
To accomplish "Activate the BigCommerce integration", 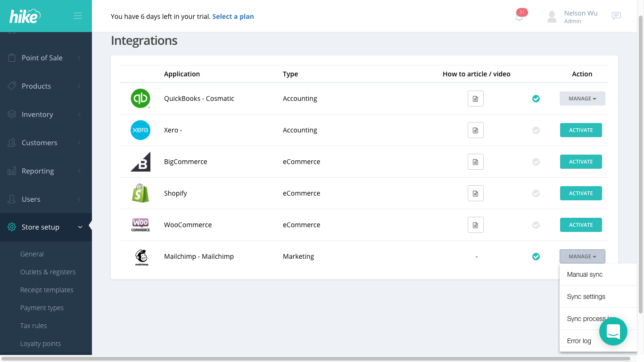I will pyautogui.click(x=581, y=162).
